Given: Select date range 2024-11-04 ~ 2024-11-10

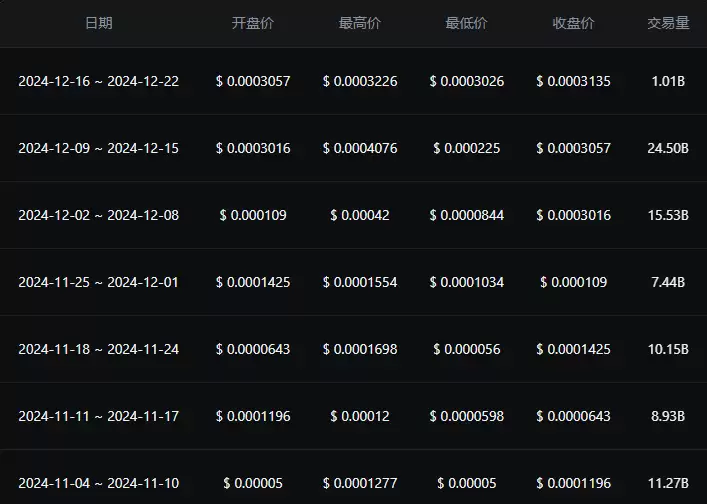Looking at the screenshot, I should click(x=99, y=483).
